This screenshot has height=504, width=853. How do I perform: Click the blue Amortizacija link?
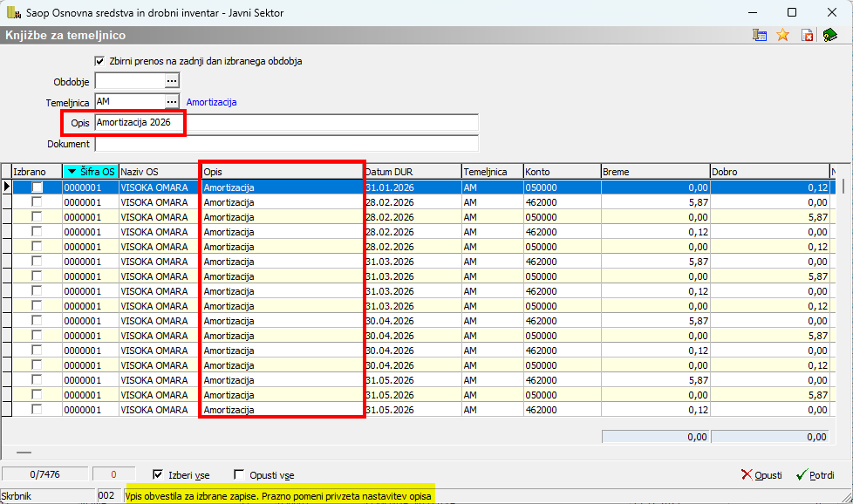point(211,102)
